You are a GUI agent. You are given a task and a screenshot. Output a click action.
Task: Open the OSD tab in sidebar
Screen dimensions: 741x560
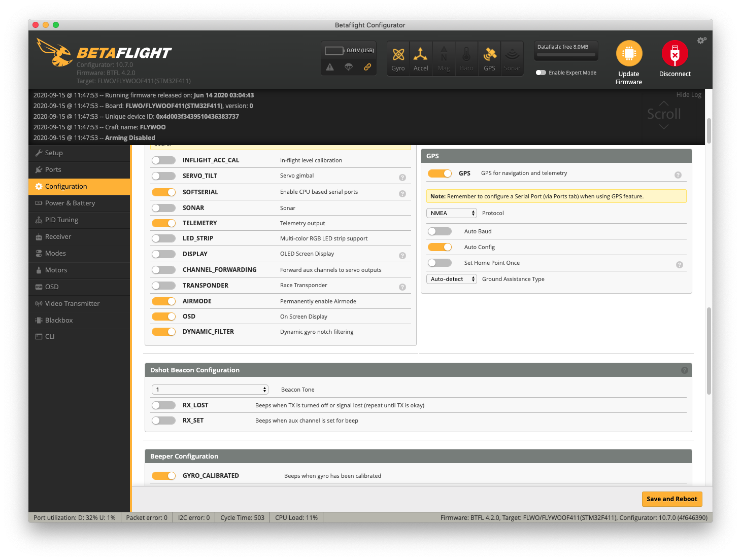[80, 287]
